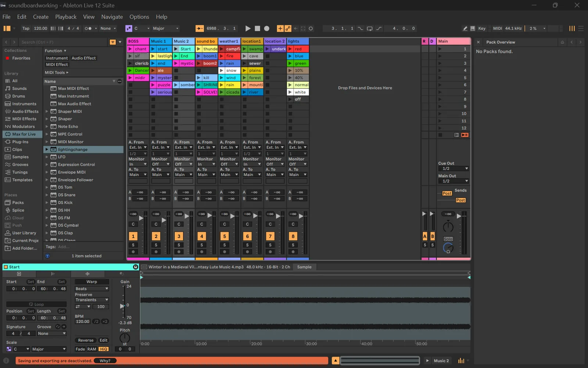
Task: Click the browser search field
Action: [63, 42]
